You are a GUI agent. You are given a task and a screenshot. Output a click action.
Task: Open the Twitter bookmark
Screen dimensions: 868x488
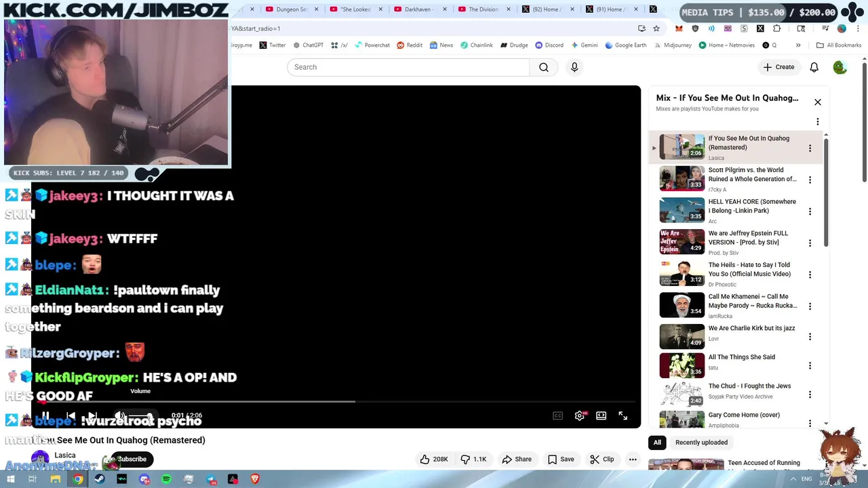(x=273, y=45)
